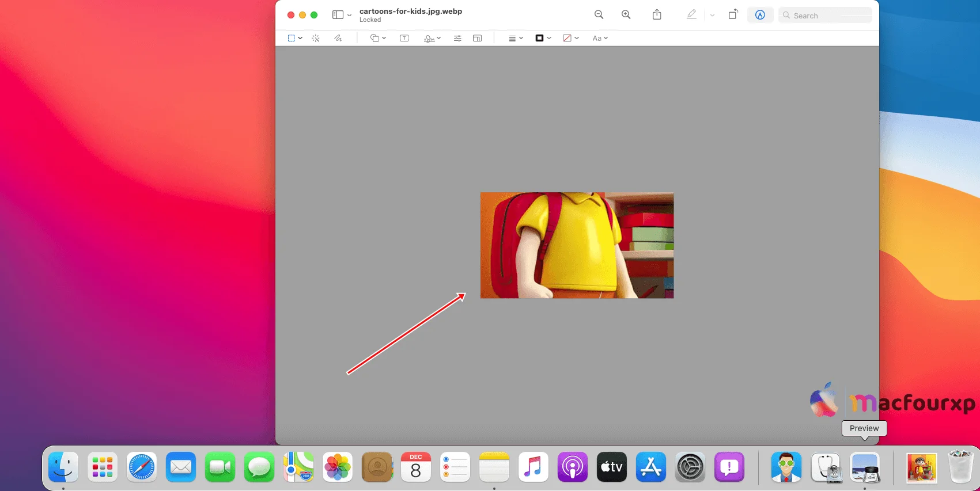Open the Text Style Aa menu
Viewport: 980px width, 491px height.
(600, 38)
